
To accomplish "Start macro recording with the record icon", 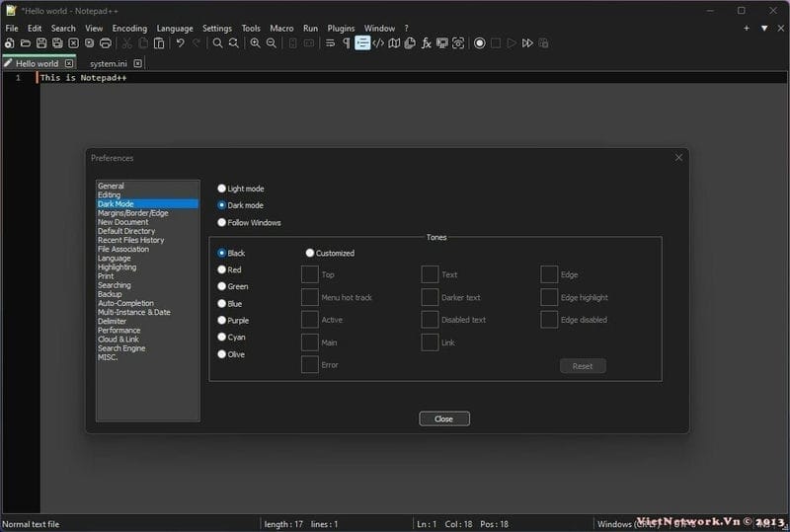I will click(480, 43).
